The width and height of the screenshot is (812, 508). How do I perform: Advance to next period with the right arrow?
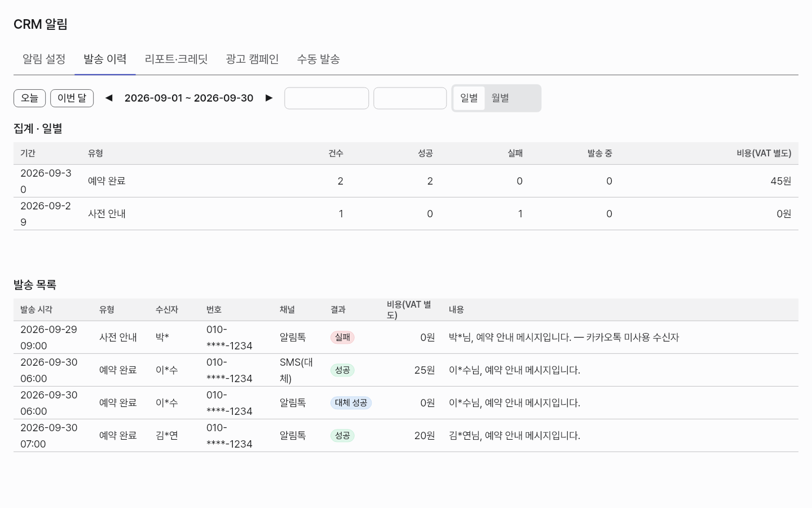click(269, 98)
